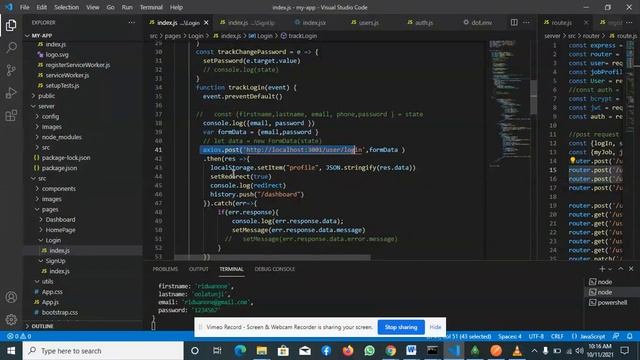Open the Edit menu
Image resolution: width=640 pixels, height=360 pixels.
(42, 7)
